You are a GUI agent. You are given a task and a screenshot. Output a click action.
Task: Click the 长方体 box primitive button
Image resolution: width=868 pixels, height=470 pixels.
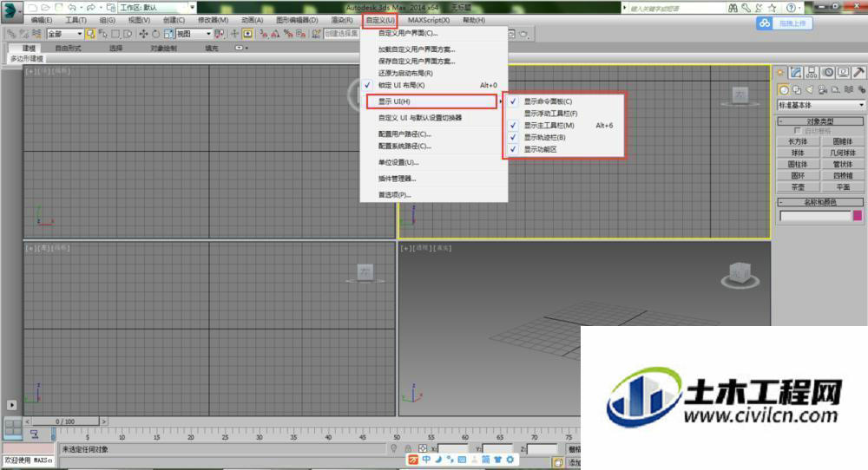(798, 141)
